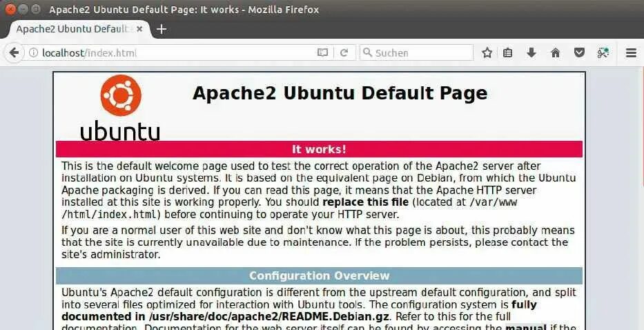Show site information via info icon
Image resolution: width=644 pixels, height=330 pixels.
[x=33, y=52]
